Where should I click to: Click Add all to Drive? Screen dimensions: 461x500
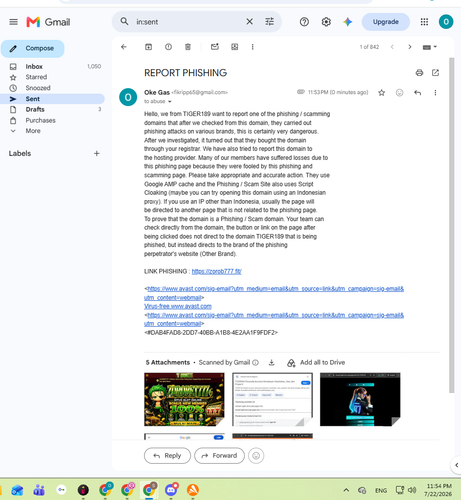click(x=316, y=363)
